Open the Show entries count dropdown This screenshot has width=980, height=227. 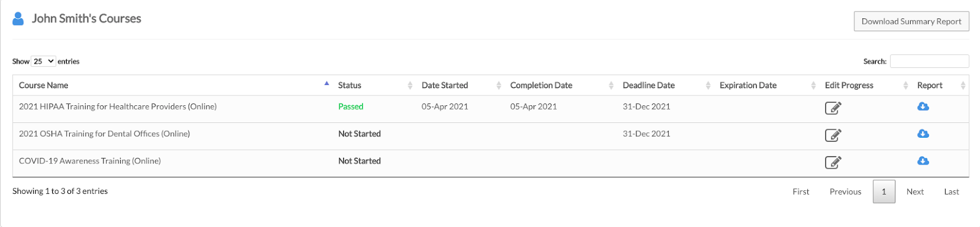43,61
